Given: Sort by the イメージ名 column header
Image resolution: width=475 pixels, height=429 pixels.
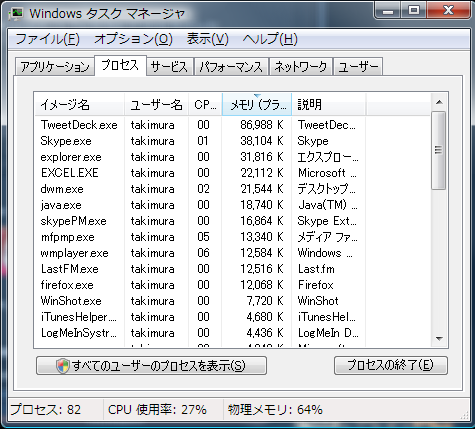Looking at the screenshot, I should pos(79,105).
